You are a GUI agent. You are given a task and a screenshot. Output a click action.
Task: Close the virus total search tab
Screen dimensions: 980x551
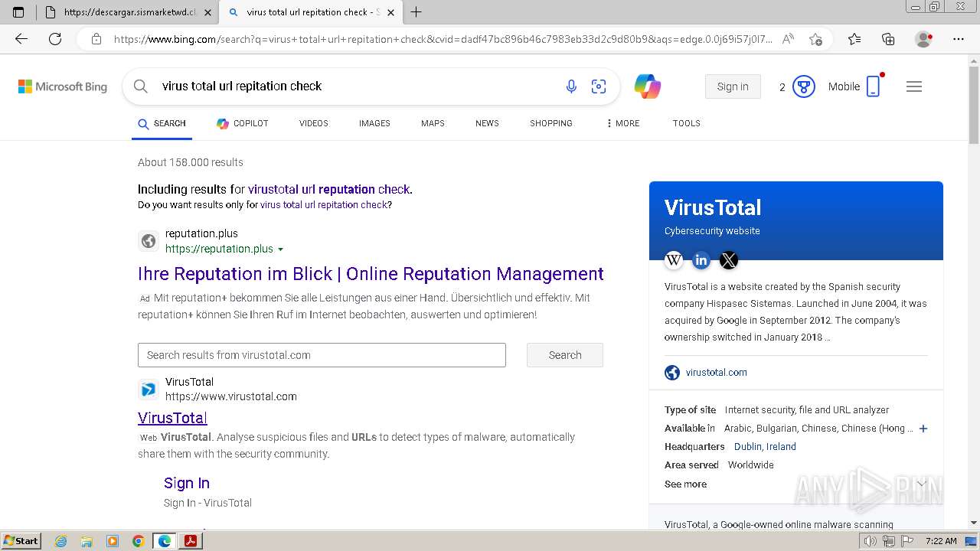(x=390, y=12)
